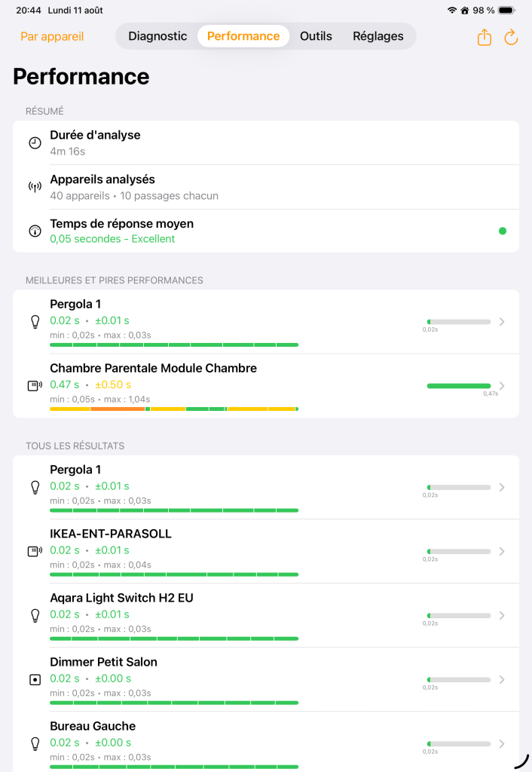This screenshot has width=532, height=772.
Task: Tap the Chambre Parentale response time bar
Action: point(458,386)
